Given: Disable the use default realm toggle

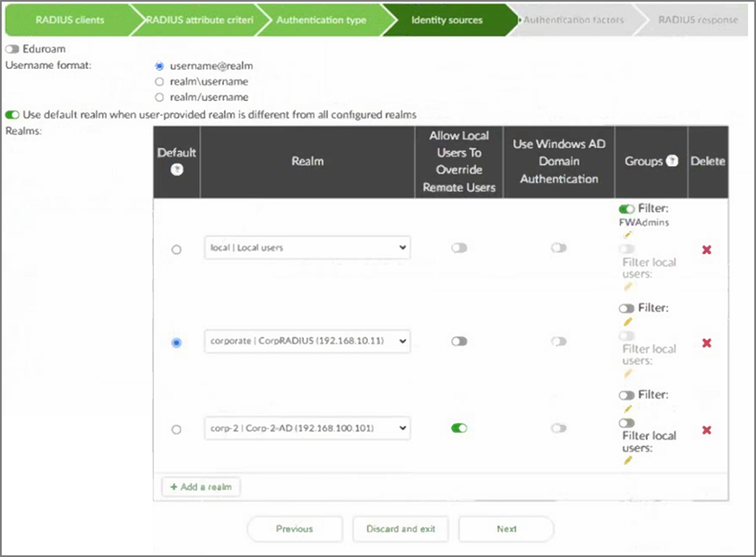Looking at the screenshot, I should pyautogui.click(x=12, y=114).
